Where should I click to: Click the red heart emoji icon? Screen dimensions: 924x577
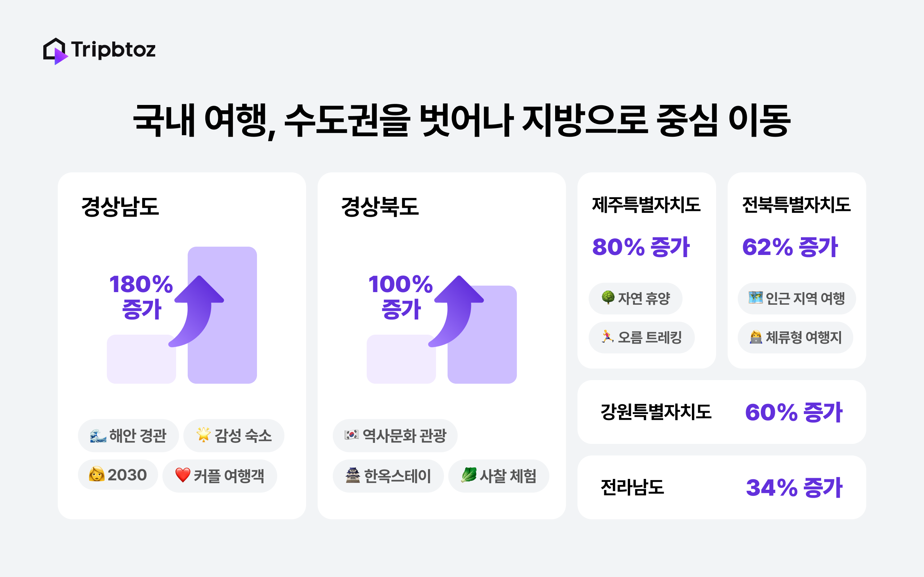(x=183, y=475)
